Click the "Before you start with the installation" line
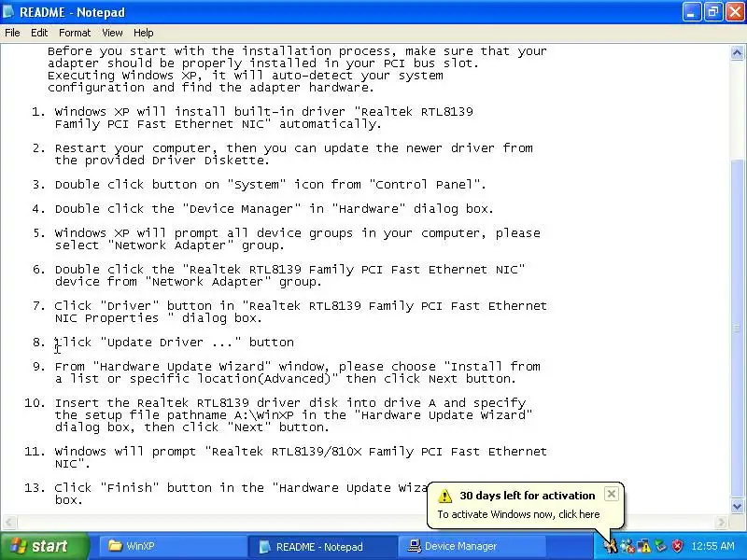The image size is (747, 560). pyautogui.click(x=297, y=51)
